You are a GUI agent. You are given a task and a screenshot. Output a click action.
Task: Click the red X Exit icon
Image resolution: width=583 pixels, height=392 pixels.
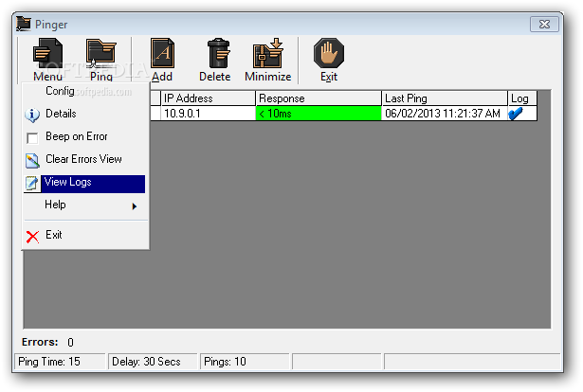tap(32, 237)
